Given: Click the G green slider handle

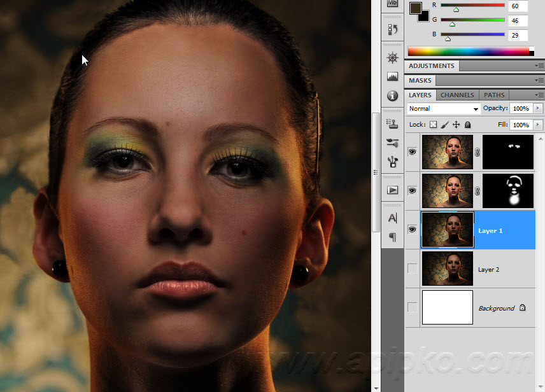Looking at the screenshot, I should (452, 24).
